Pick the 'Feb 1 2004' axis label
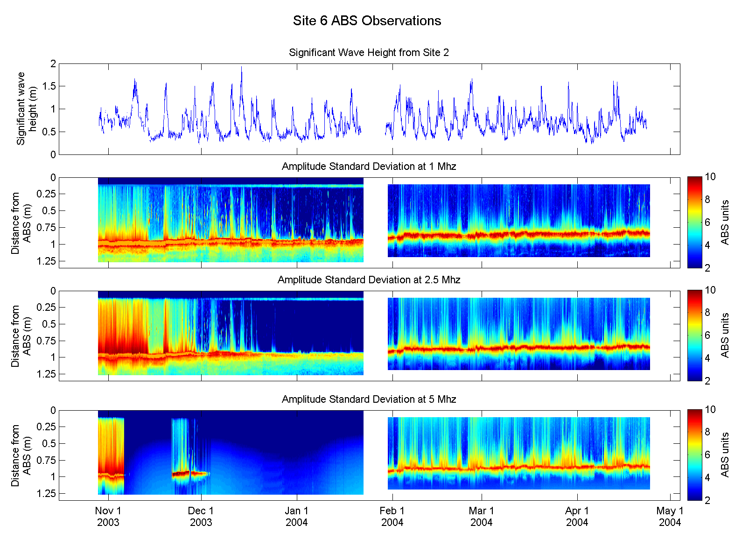This screenshot has height=560, width=735. click(x=392, y=517)
